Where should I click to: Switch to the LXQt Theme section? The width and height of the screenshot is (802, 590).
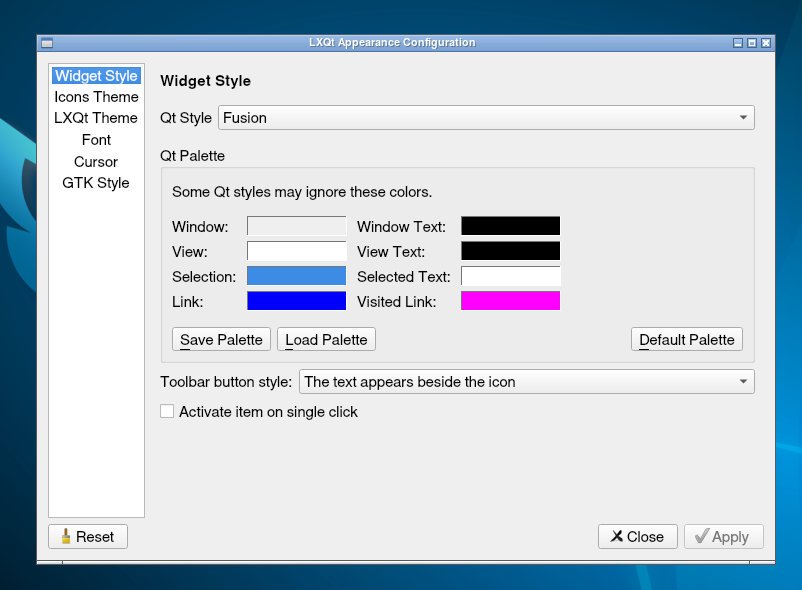[96, 118]
